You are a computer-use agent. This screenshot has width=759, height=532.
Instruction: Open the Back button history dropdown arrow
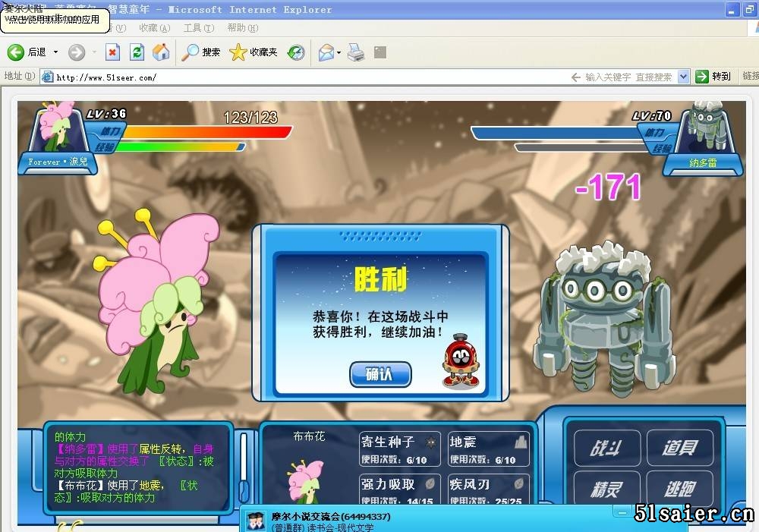(55, 52)
